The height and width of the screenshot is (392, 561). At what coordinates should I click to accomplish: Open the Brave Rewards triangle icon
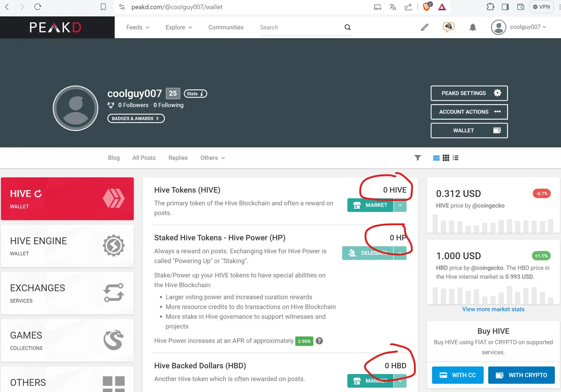[442, 7]
